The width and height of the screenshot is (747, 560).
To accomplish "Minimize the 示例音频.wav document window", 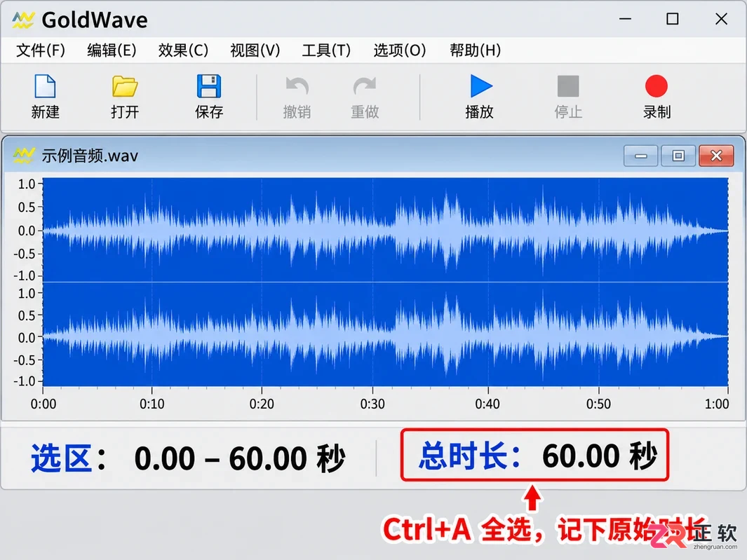I will tap(641, 156).
